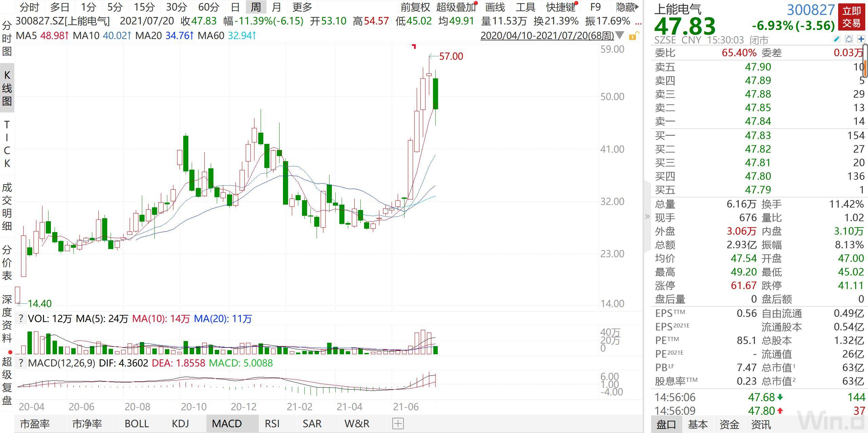Expand hidden quote fields via red ellipsis
Viewport: 868px width, 433px height.
pos(638,23)
